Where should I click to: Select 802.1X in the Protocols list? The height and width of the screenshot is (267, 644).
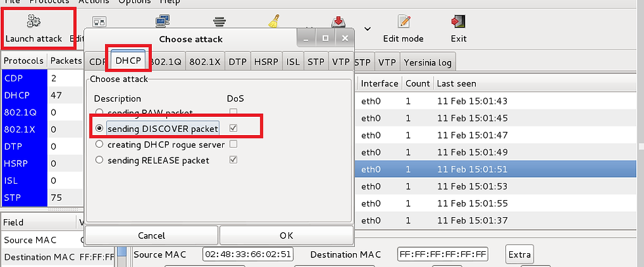[x=24, y=130]
